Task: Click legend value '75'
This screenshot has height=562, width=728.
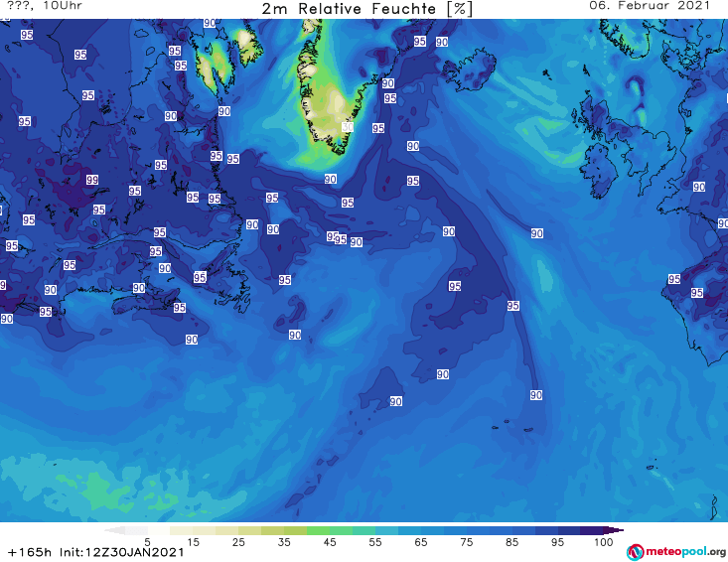Action: tap(466, 542)
